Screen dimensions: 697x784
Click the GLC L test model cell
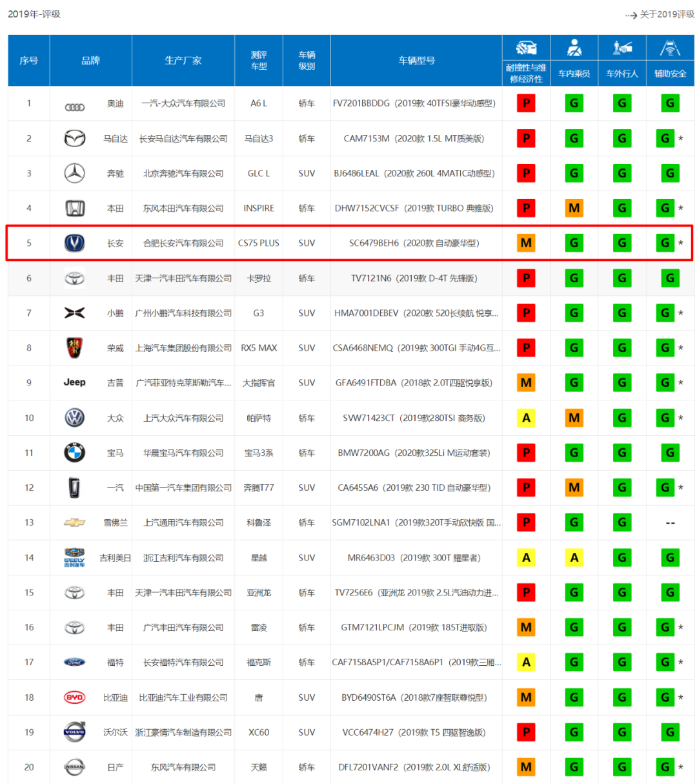tap(259, 173)
